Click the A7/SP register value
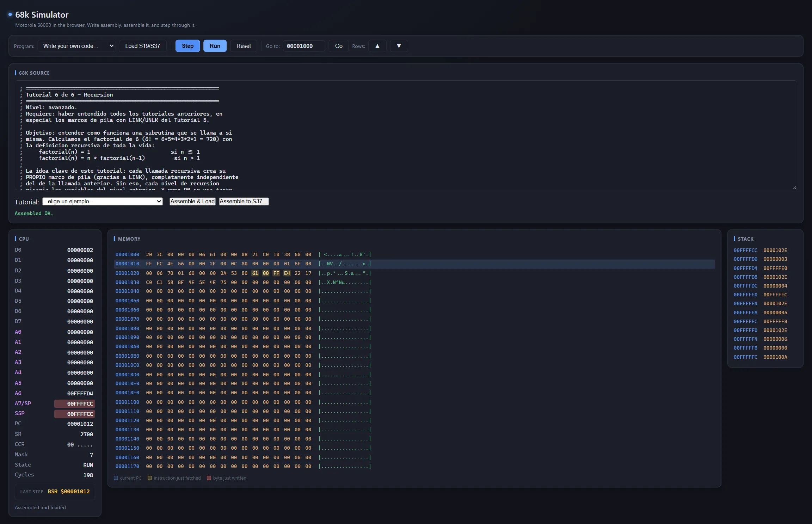This screenshot has width=812, height=524. tap(74, 403)
